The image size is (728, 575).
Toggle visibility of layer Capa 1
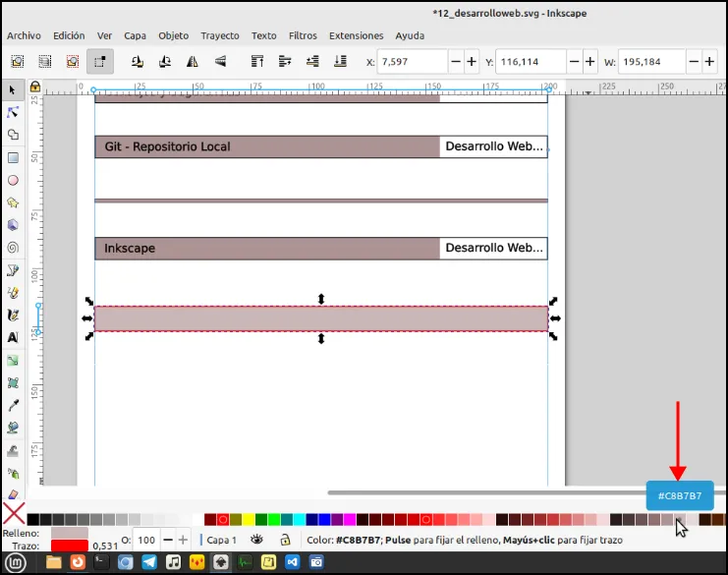[256, 540]
